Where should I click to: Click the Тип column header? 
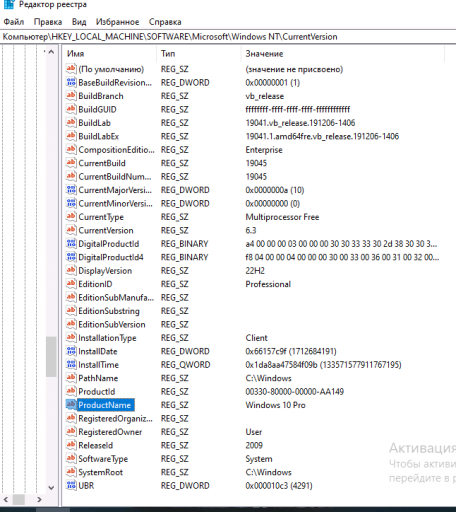pos(199,54)
